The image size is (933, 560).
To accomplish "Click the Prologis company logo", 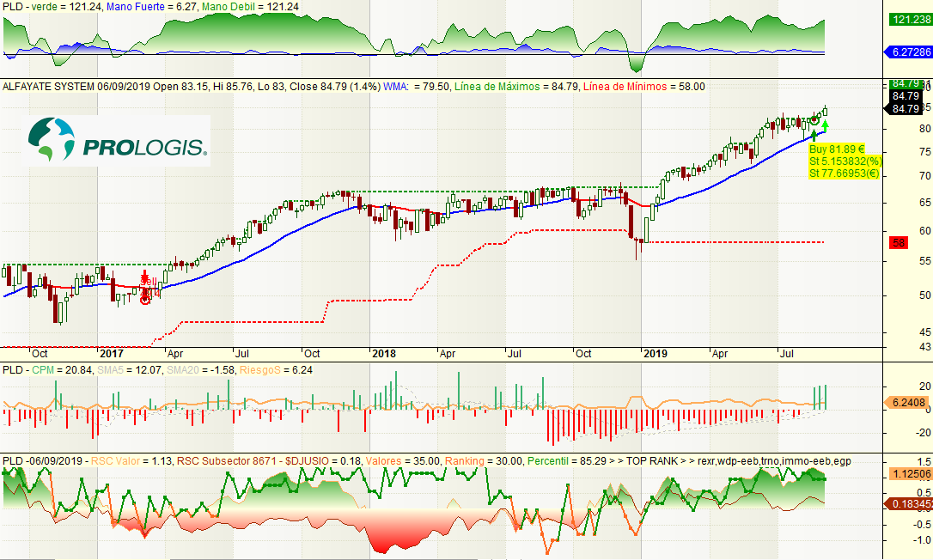I will click(117, 140).
